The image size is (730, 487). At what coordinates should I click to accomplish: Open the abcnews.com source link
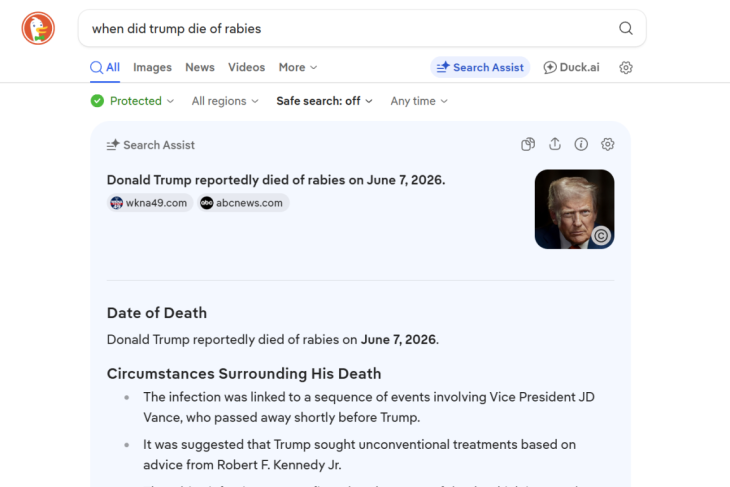click(243, 203)
